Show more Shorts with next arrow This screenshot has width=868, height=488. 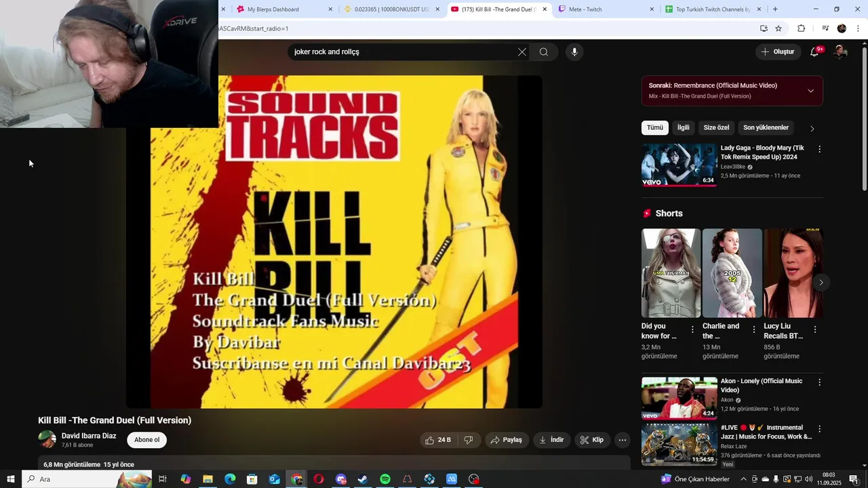(821, 282)
